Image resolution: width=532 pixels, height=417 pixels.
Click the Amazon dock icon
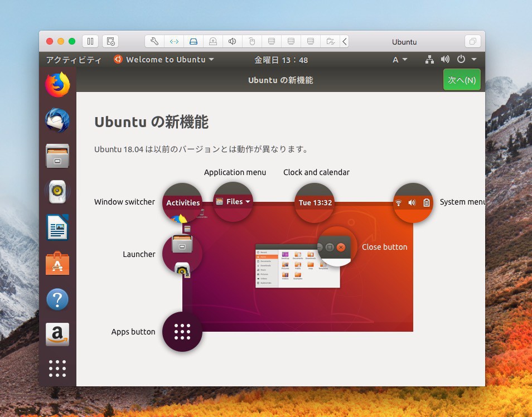tap(57, 334)
